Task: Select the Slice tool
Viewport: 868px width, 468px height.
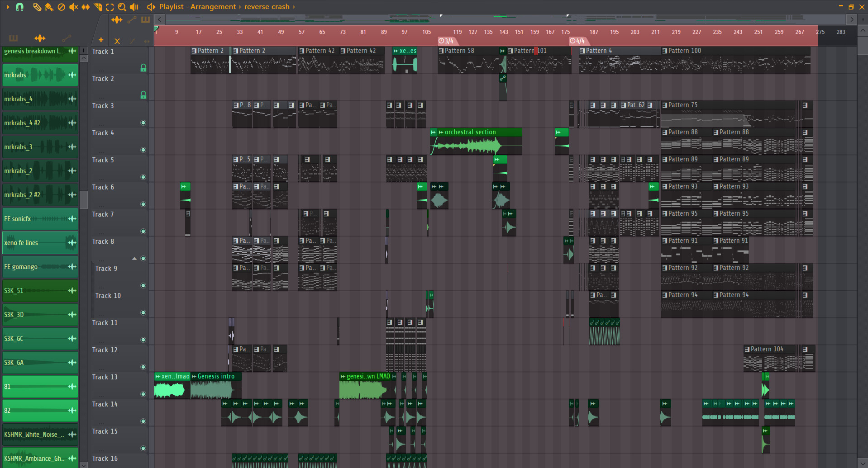Action: (x=97, y=7)
